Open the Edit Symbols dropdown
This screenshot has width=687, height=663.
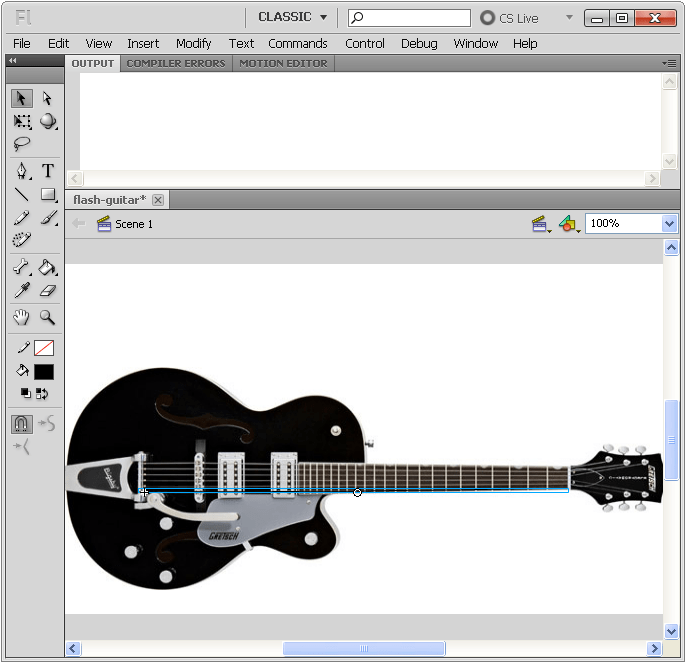[x=569, y=224]
